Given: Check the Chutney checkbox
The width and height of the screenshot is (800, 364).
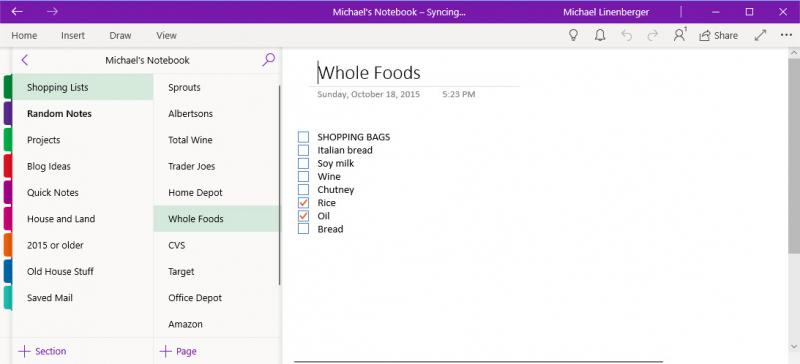Looking at the screenshot, I should (x=304, y=189).
